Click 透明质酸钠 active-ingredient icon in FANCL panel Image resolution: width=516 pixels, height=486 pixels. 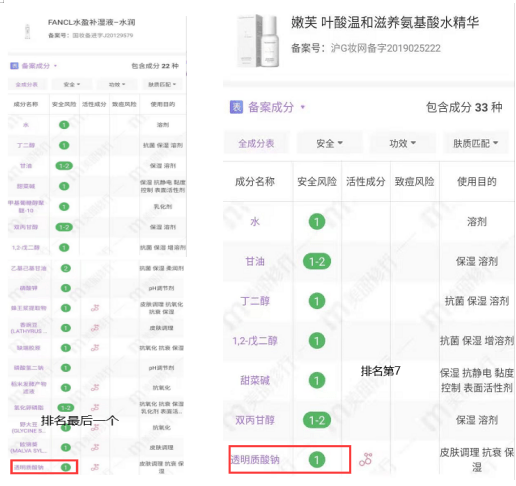95,467
